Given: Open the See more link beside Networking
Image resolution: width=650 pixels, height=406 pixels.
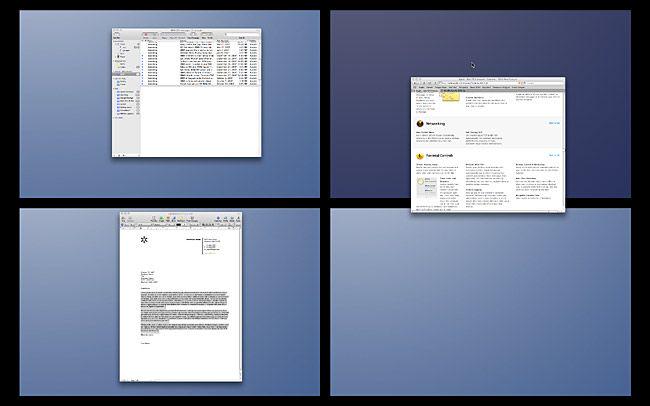Looking at the screenshot, I should coord(553,123).
